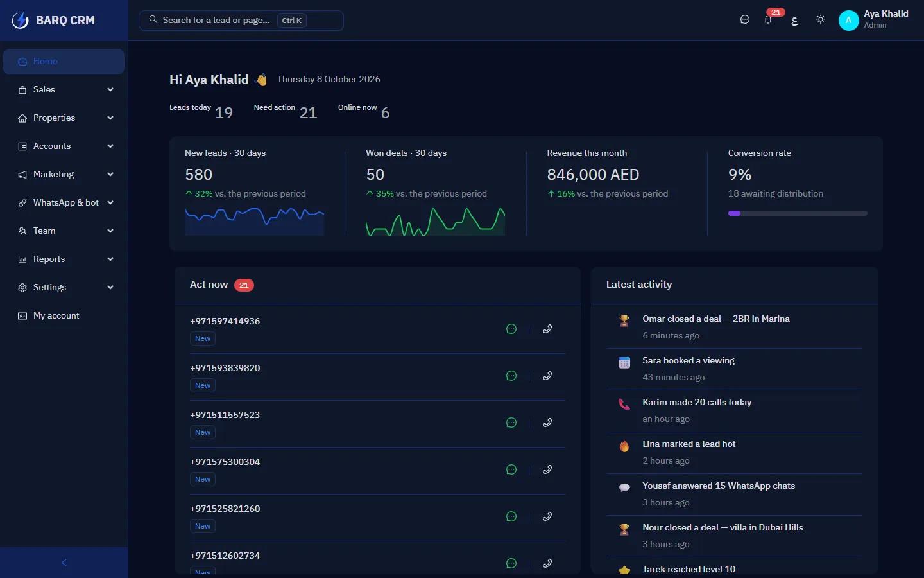Click the Settings gear icon in sidebar

tap(22, 288)
